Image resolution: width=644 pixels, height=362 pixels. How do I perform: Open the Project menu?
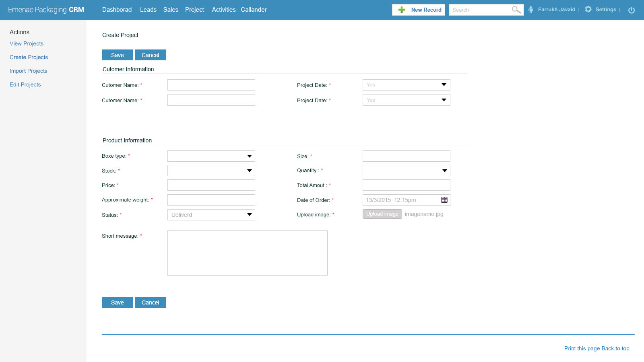pyautogui.click(x=194, y=10)
